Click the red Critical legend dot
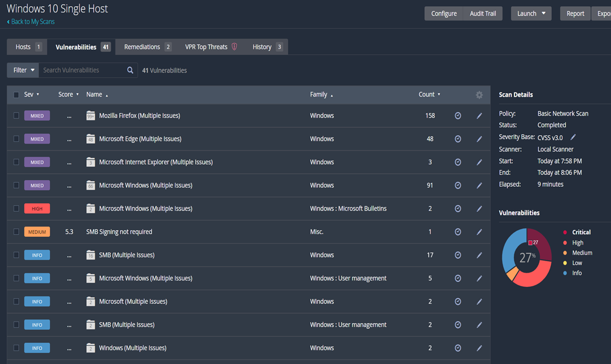 click(x=565, y=232)
